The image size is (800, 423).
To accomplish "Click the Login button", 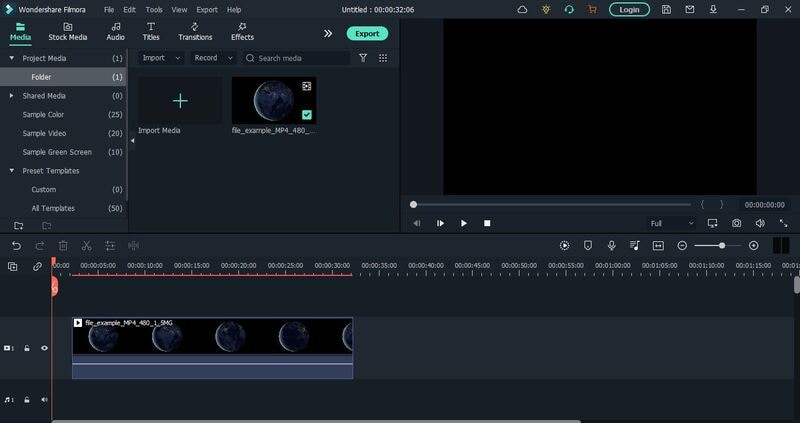I will 629,10.
